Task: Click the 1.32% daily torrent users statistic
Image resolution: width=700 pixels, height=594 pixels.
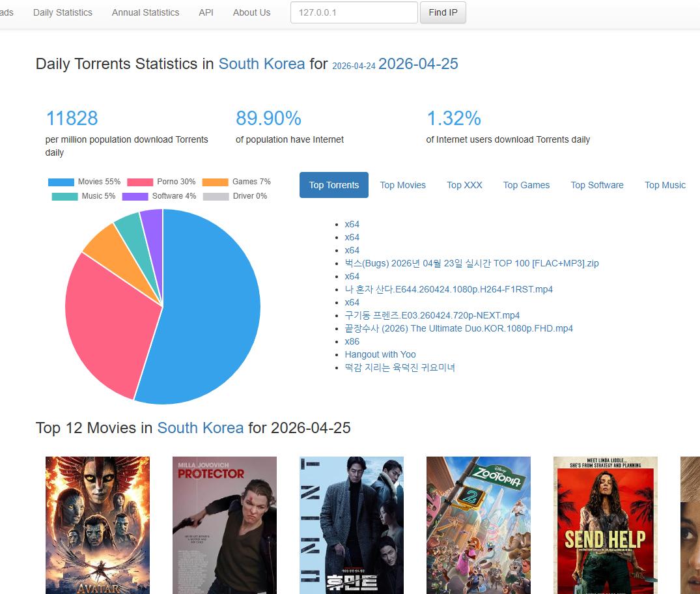Action: [454, 119]
